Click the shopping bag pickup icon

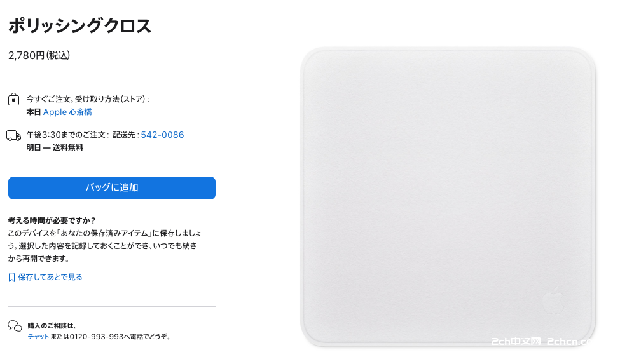[13, 99]
